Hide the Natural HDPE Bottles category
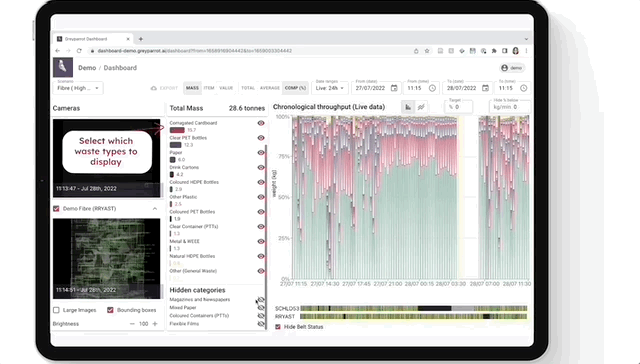 coord(261,256)
